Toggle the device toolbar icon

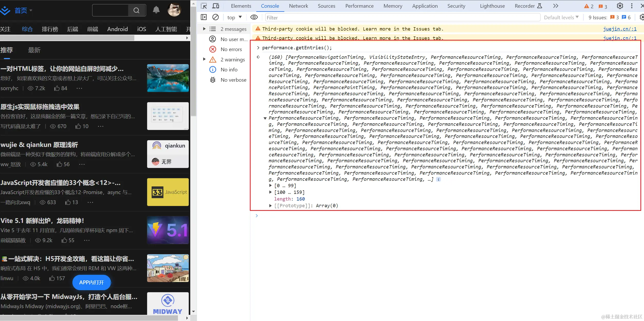[x=216, y=6]
